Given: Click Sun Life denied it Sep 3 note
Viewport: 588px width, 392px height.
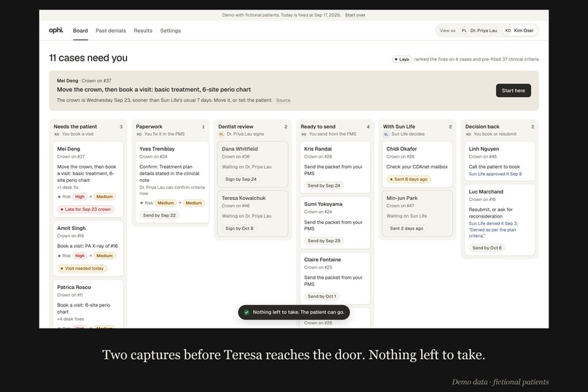Looking at the screenshot, I should pyautogui.click(x=493, y=229).
